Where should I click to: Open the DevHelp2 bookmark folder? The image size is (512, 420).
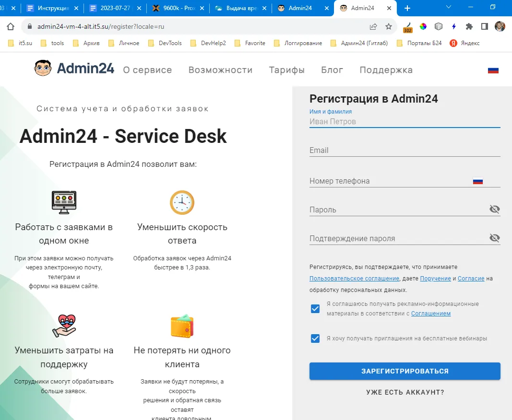coord(208,43)
